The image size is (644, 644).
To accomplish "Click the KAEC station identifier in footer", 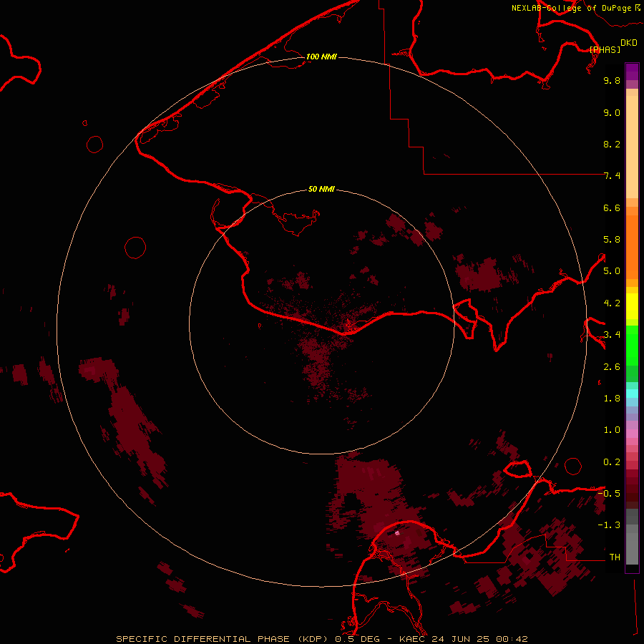I will click(x=413, y=639).
